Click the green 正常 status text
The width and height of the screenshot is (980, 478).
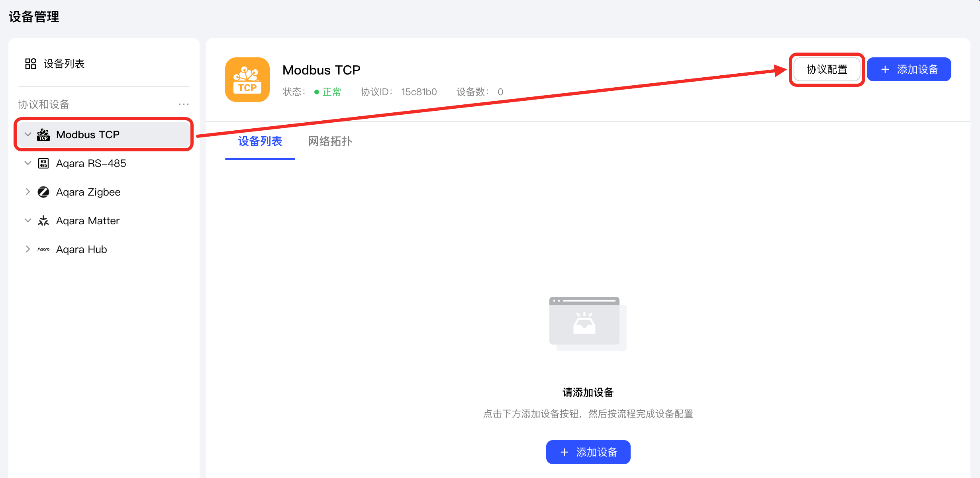[332, 92]
